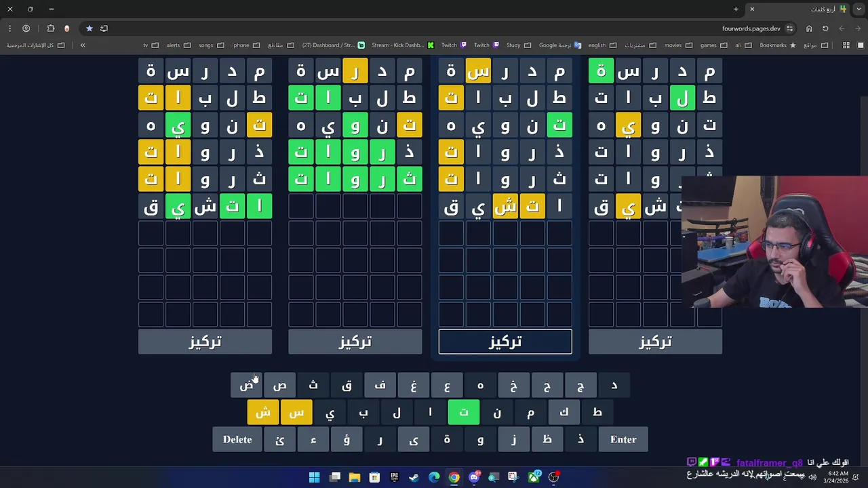Click the streamer webcam overlay
This screenshot has width=868, height=488.
tap(774, 242)
